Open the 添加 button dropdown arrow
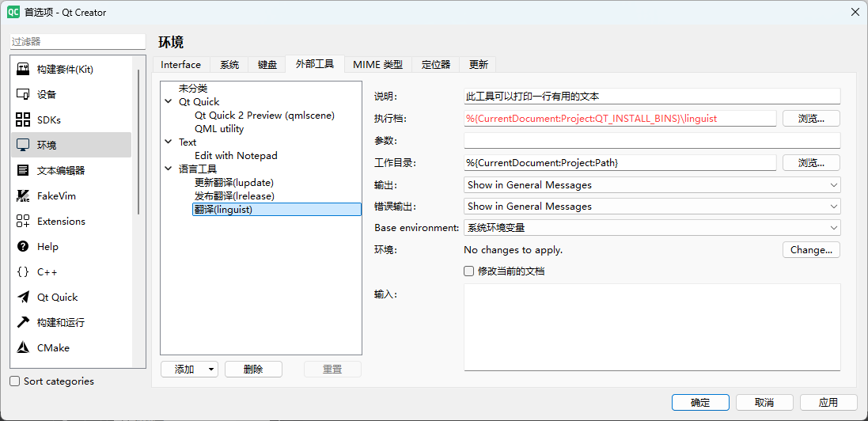This screenshot has height=421, width=868. pyautogui.click(x=211, y=370)
